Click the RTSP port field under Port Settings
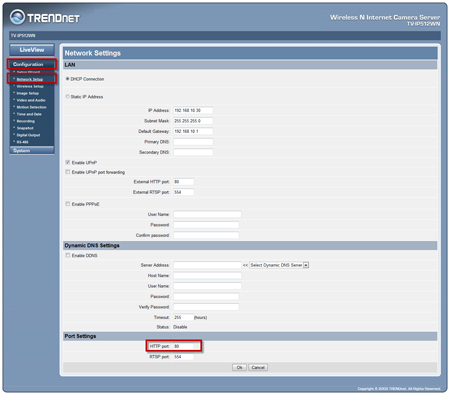 click(x=183, y=357)
